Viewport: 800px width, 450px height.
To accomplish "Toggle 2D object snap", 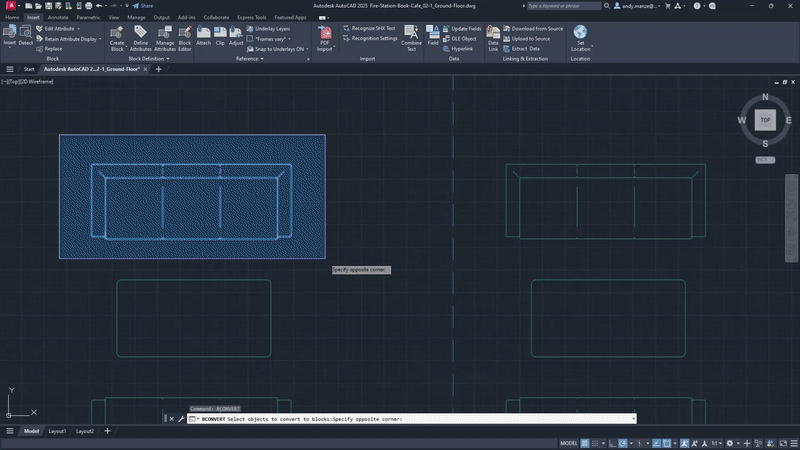I will [x=667, y=443].
